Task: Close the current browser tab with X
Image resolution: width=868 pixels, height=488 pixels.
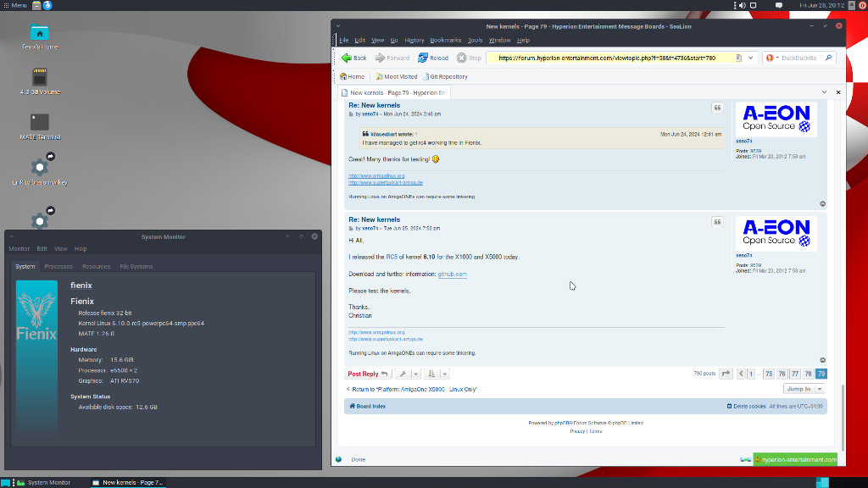Action: point(838,92)
